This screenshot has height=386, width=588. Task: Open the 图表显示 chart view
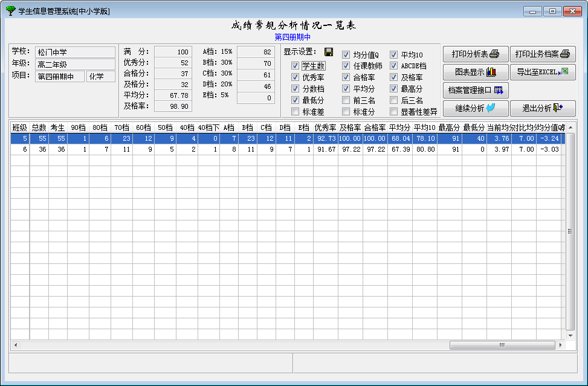(x=476, y=72)
